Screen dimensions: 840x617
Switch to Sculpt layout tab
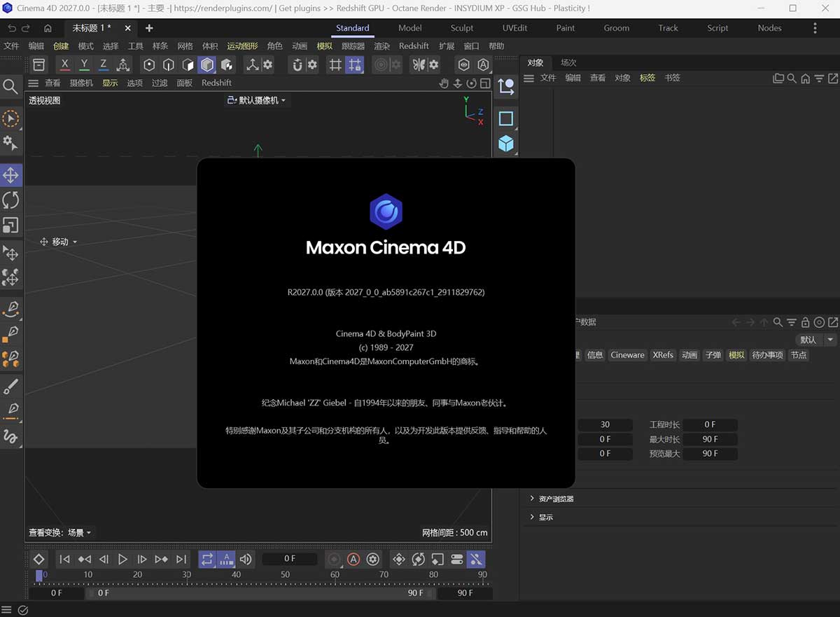coord(462,28)
